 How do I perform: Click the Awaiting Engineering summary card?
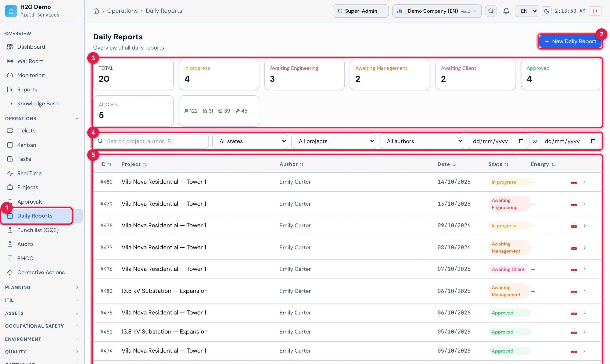pyautogui.click(x=304, y=74)
